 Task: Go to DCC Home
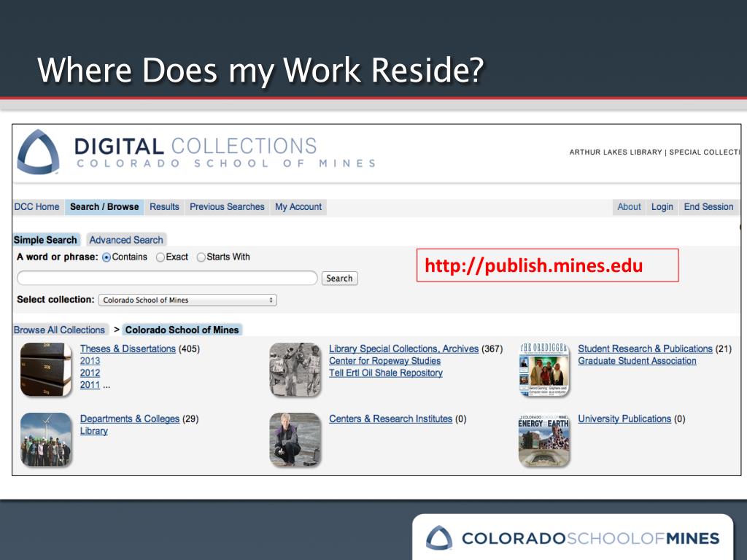(36, 206)
